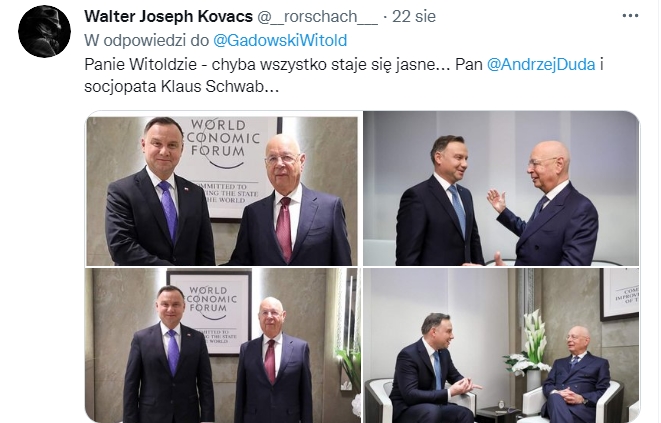
Task: Open the bottom-right seated meeting photo
Action: (x=501, y=345)
